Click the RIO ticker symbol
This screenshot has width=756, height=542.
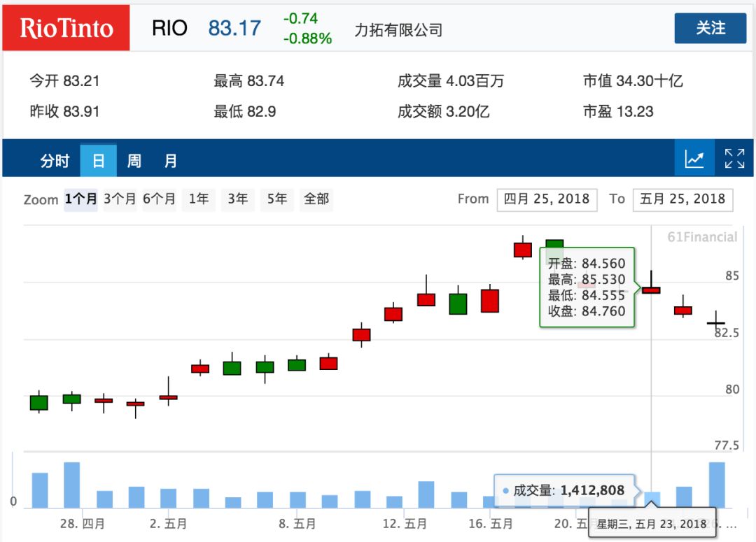169,28
